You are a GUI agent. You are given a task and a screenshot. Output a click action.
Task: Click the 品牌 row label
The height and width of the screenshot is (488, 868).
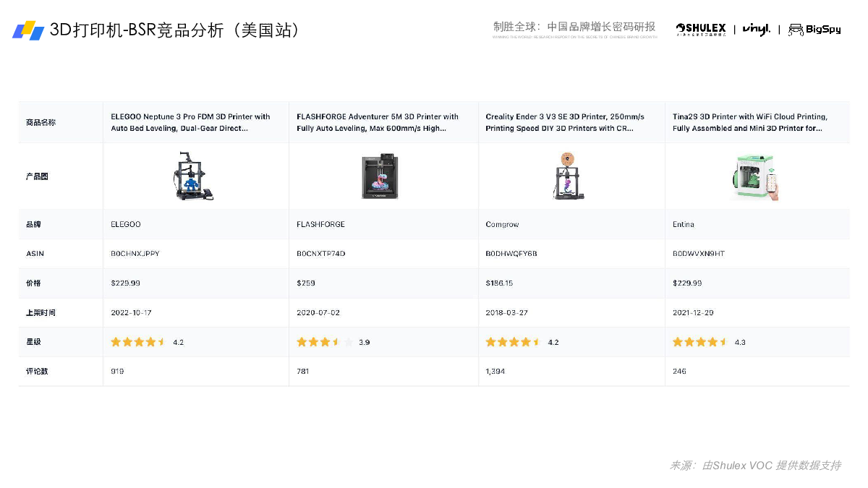(33, 224)
